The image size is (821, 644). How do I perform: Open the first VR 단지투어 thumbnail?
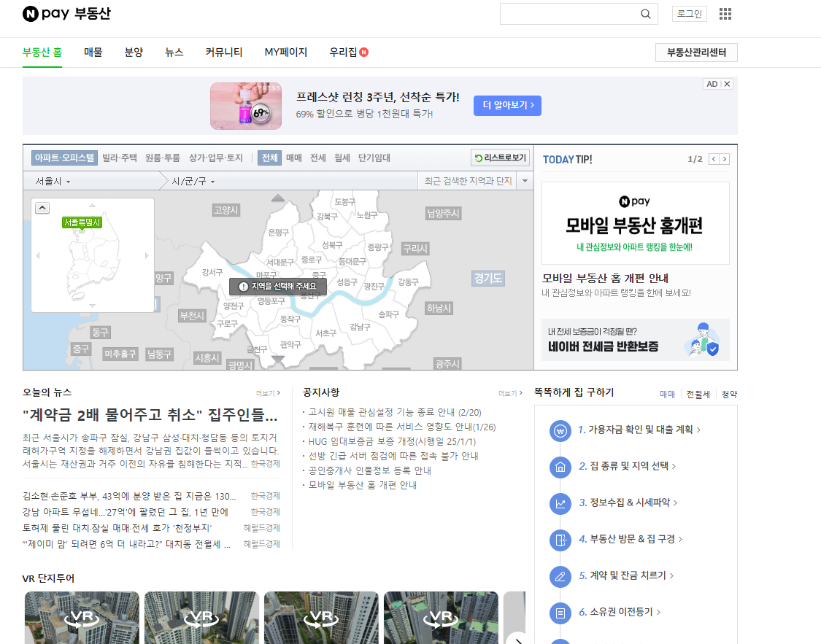[82, 618]
